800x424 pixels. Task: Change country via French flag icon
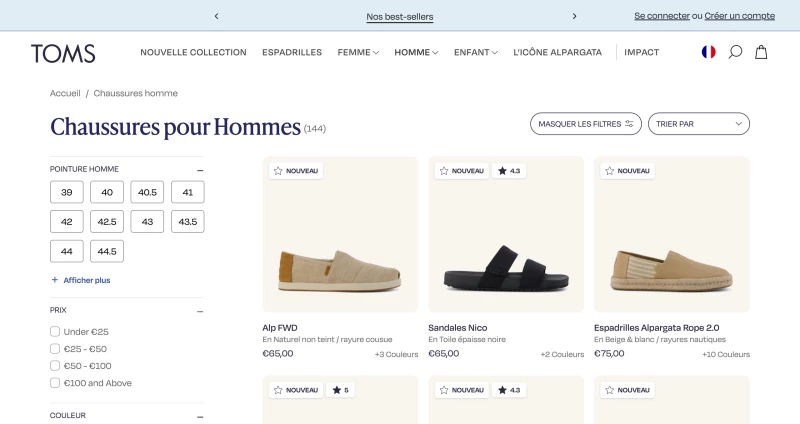point(709,52)
